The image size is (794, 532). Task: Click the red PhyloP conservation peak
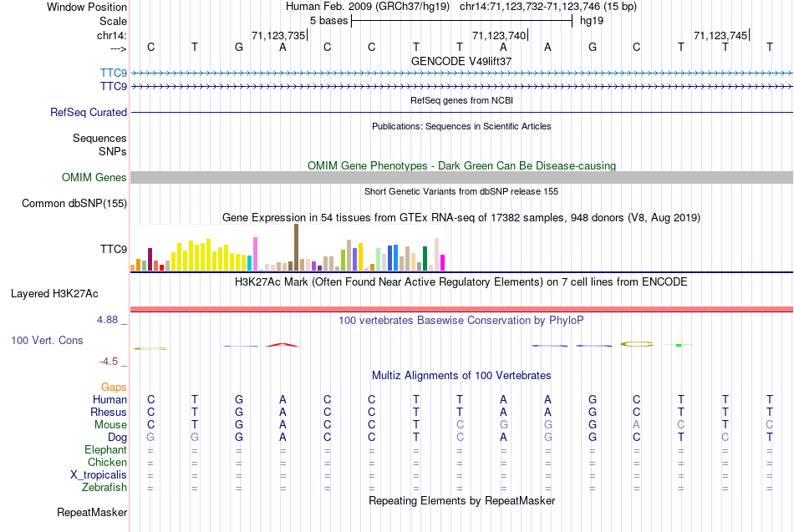[282, 345]
